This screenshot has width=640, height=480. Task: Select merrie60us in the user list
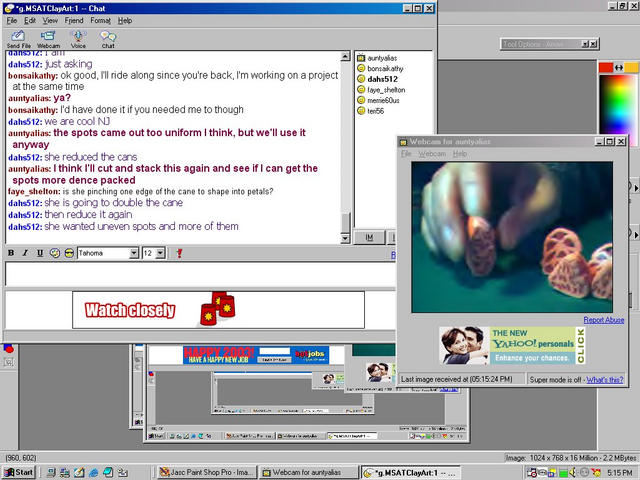click(x=383, y=100)
